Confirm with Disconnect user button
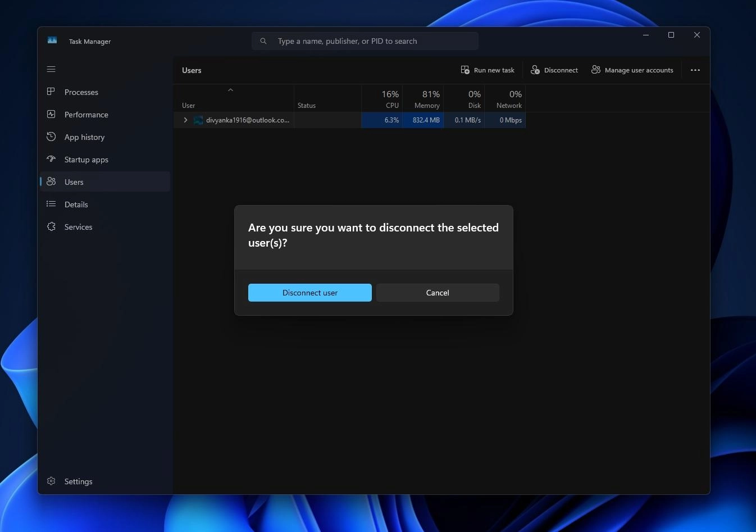 coord(309,292)
